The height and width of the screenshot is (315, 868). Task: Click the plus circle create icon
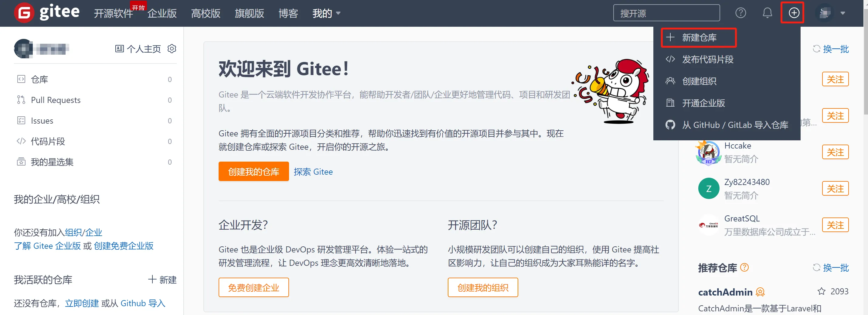[794, 13]
